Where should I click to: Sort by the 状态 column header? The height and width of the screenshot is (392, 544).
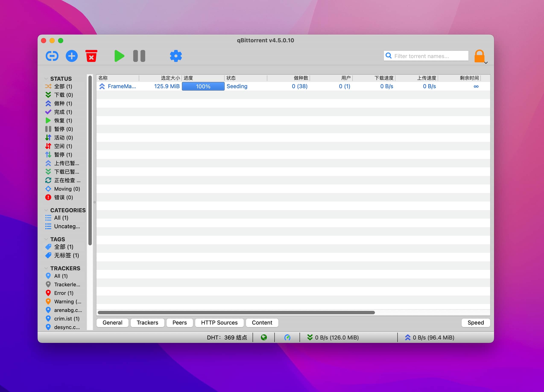coord(246,78)
